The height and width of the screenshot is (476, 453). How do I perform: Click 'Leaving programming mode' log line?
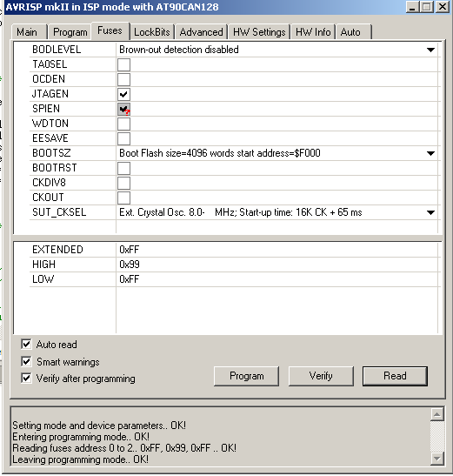80,459
